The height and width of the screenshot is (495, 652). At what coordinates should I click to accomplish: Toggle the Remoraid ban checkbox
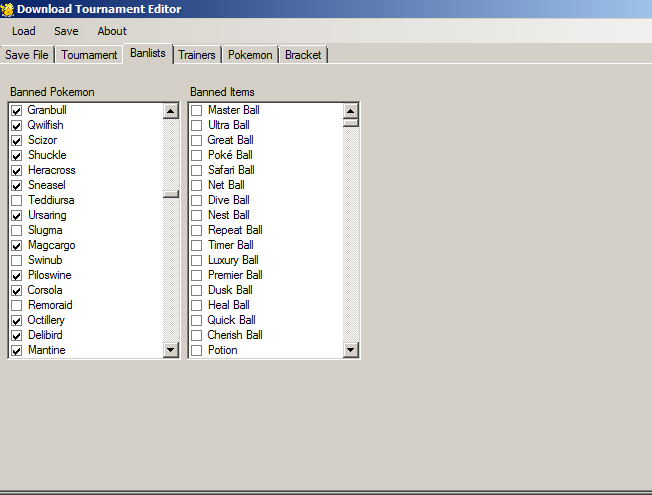point(17,305)
